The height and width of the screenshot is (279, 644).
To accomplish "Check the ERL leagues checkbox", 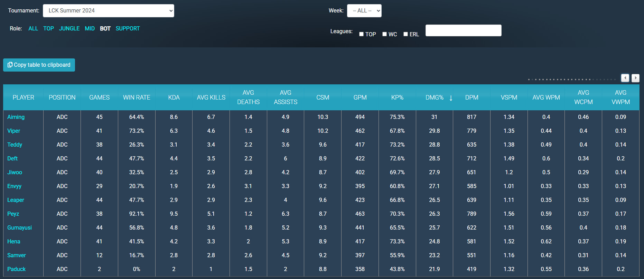I will tap(405, 34).
